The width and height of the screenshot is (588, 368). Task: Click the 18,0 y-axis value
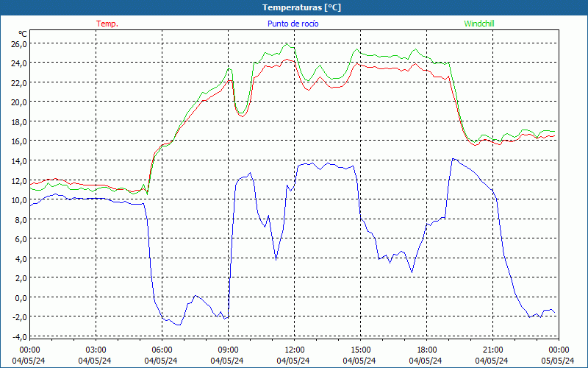pos(20,121)
